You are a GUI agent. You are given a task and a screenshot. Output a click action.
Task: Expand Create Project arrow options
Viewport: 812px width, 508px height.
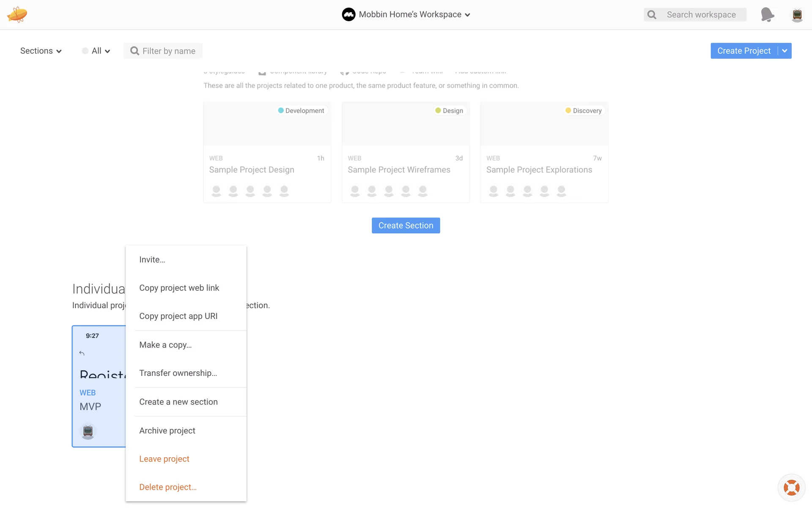click(x=785, y=51)
